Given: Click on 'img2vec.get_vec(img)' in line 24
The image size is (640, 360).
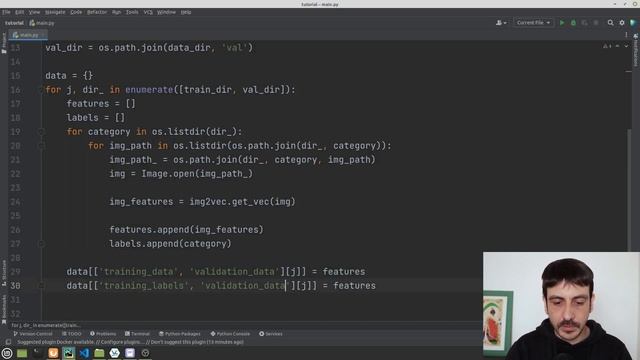Looking at the screenshot, I should point(242,202).
